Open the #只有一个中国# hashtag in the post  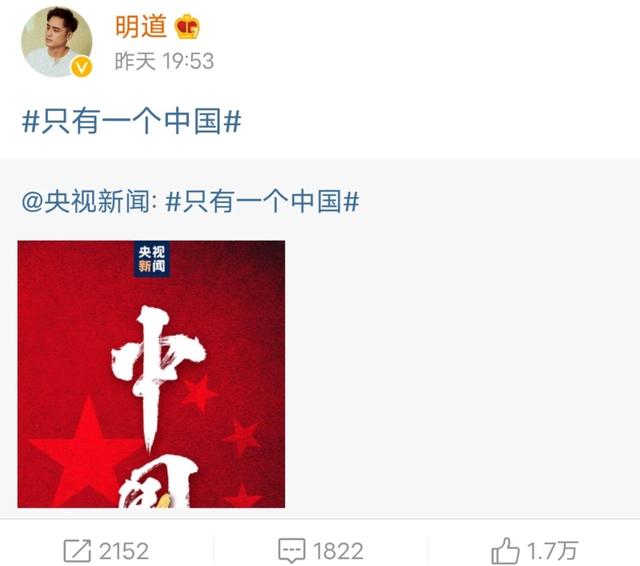131,121
